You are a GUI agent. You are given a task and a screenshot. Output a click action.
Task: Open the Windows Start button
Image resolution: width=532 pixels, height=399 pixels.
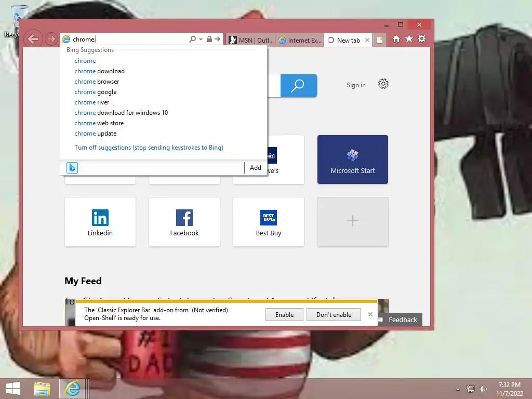pyautogui.click(x=13, y=389)
